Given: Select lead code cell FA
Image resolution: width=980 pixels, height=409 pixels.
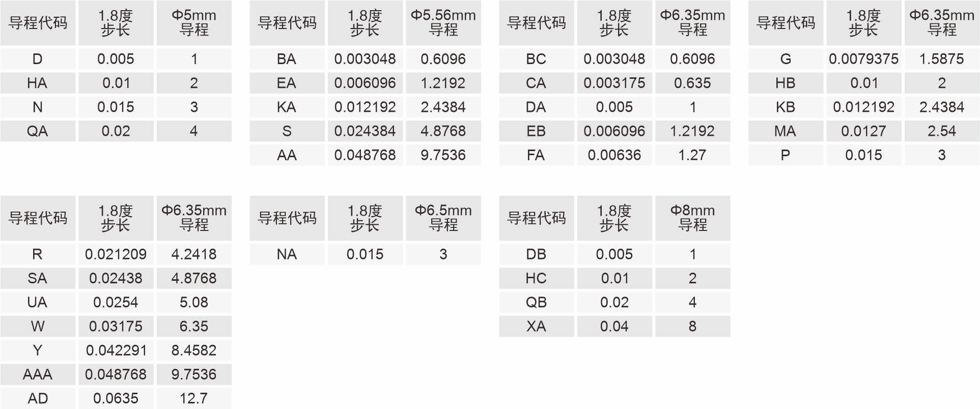Looking at the screenshot, I should (536, 155).
